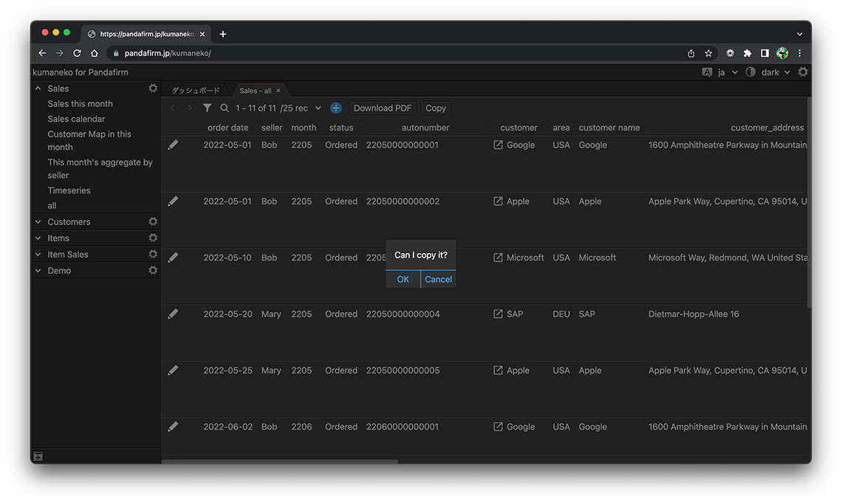Screen dimensions: 842x504
Task: Edit the 2022-05-01 Google order row
Action: coord(173,145)
